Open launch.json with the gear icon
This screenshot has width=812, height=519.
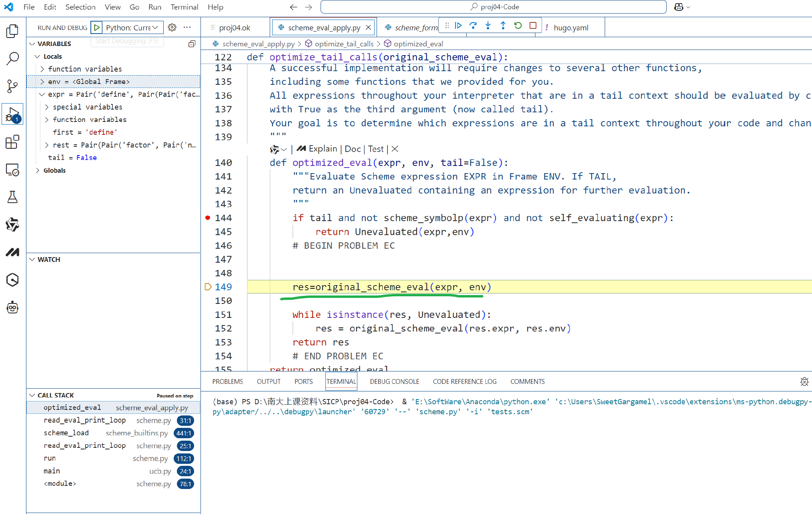172,28
